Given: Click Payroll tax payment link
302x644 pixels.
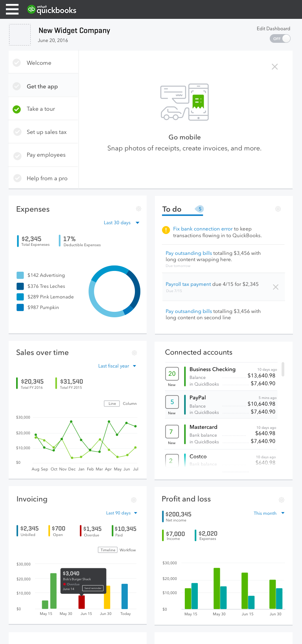Looking at the screenshot, I should (x=188, y=284).
